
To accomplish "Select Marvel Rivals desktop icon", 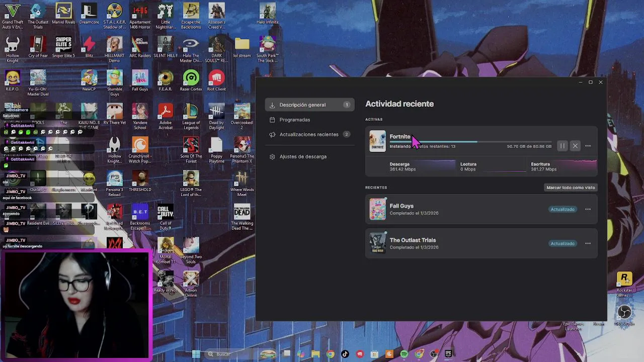I will click(x=63, y=14).
